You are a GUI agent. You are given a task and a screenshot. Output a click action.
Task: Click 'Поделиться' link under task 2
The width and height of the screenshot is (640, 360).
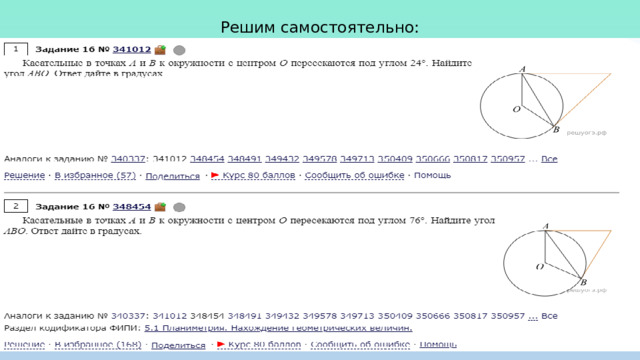coord(178,345)
